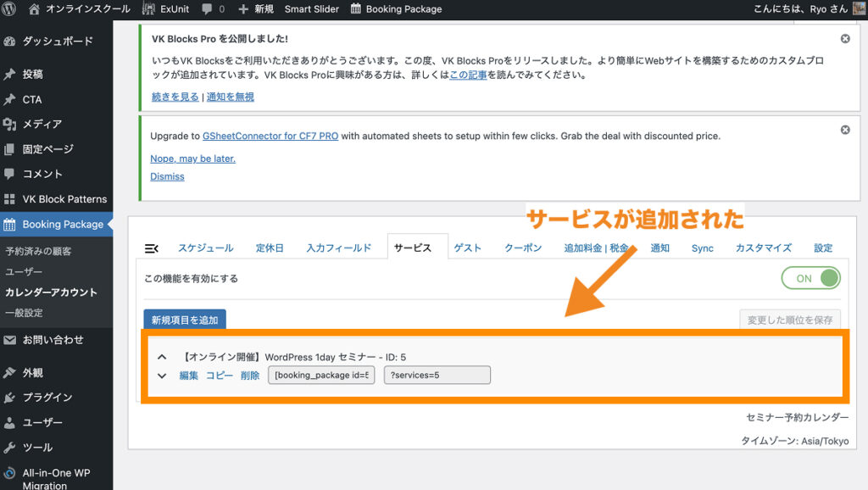Viewport: 868px width, 490px height.
Task: Click the booking_package shortcode field
Action: tap(321, 376)
